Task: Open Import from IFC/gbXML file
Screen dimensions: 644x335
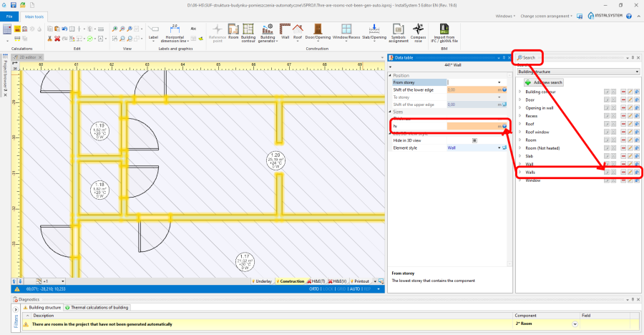Action: tap(444, 33)
